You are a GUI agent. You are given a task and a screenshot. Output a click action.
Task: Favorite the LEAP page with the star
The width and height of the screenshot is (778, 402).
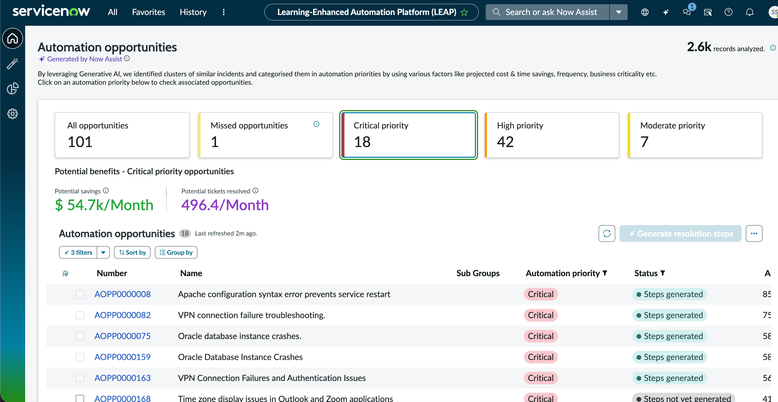464,12
